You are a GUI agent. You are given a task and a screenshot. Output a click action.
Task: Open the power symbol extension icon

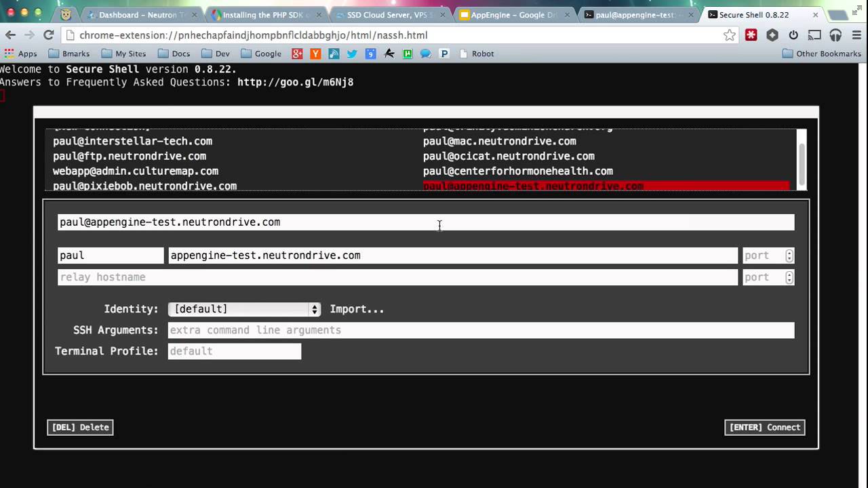793,35
